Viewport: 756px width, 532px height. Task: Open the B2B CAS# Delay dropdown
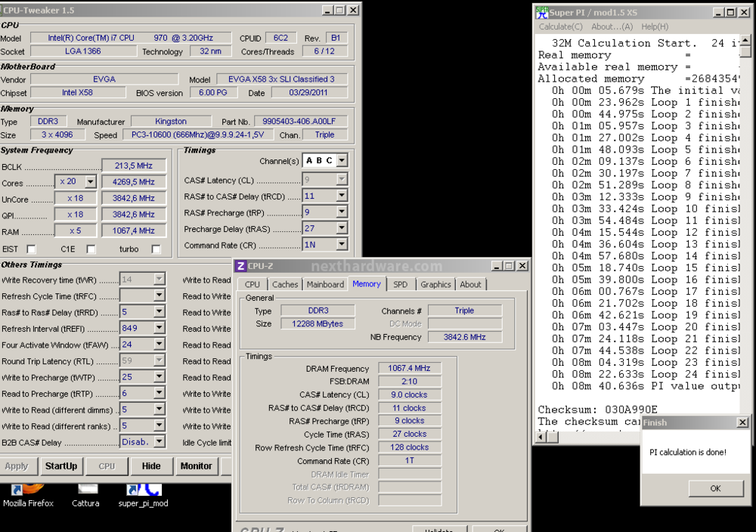(x=159, y=442)
